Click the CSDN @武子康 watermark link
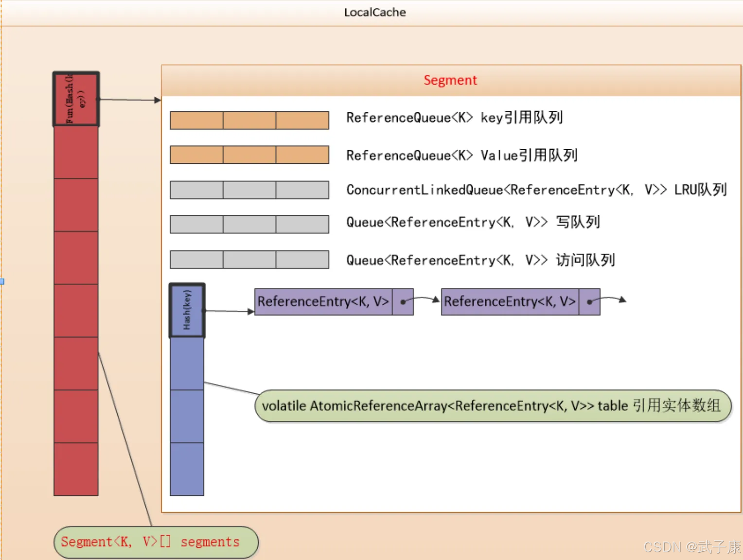Screen dimensions: 743x560 [x=690, y=547]
